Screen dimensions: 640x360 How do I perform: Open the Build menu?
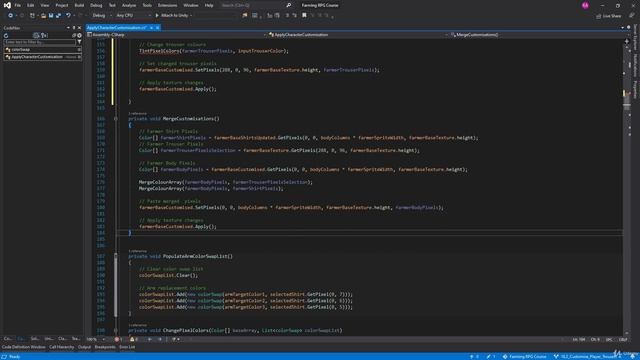(79, 5)
